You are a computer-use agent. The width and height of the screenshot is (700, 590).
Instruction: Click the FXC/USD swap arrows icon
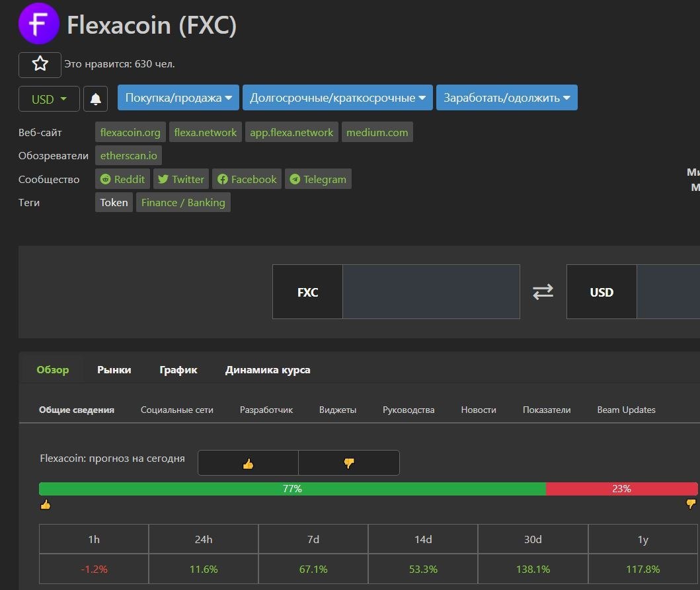[x=543, y=292]
